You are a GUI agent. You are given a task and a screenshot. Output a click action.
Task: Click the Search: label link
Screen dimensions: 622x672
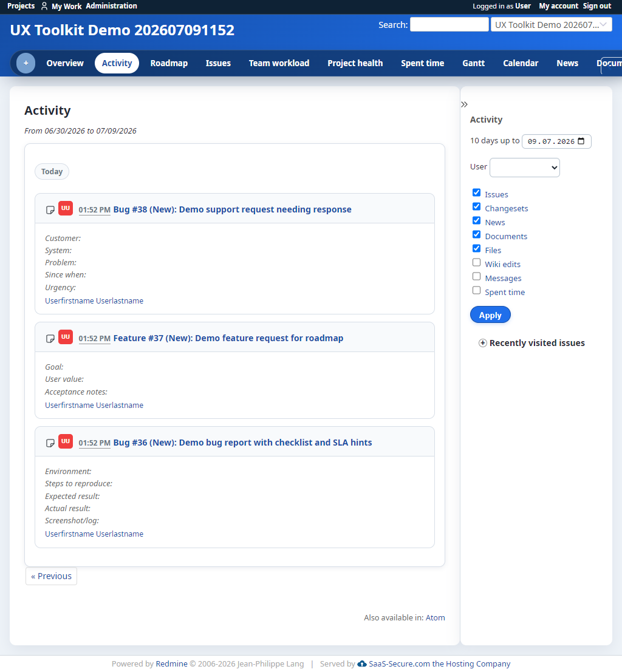click(393, 25)
